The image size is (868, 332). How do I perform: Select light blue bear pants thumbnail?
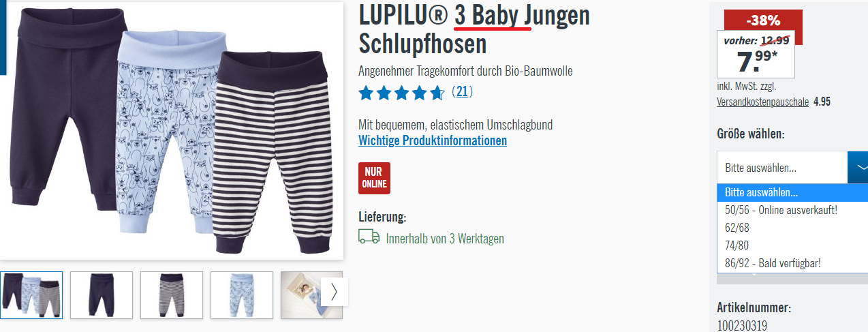(x=242, y=295)
